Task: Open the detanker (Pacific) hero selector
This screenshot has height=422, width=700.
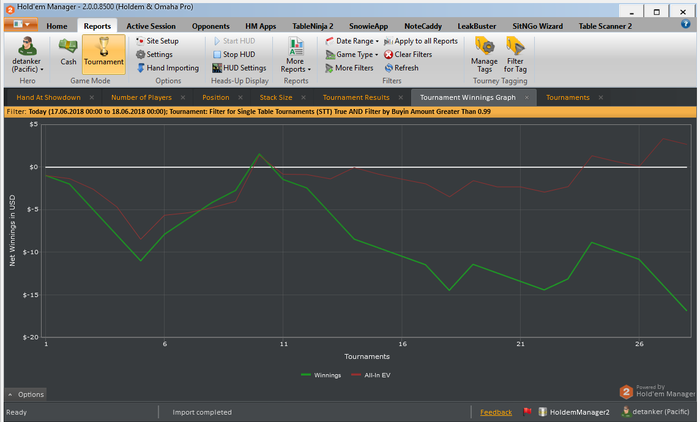Action: [27, 55]
